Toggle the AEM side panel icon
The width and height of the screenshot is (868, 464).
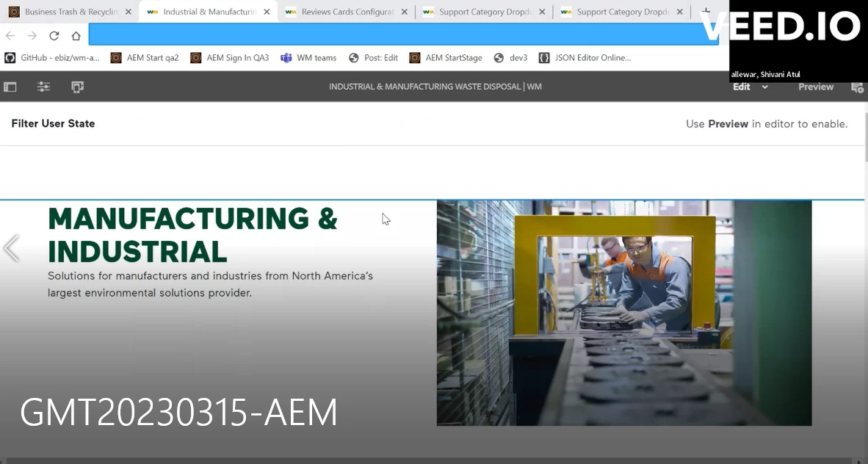pyautogui.click(x=10, y=87)
